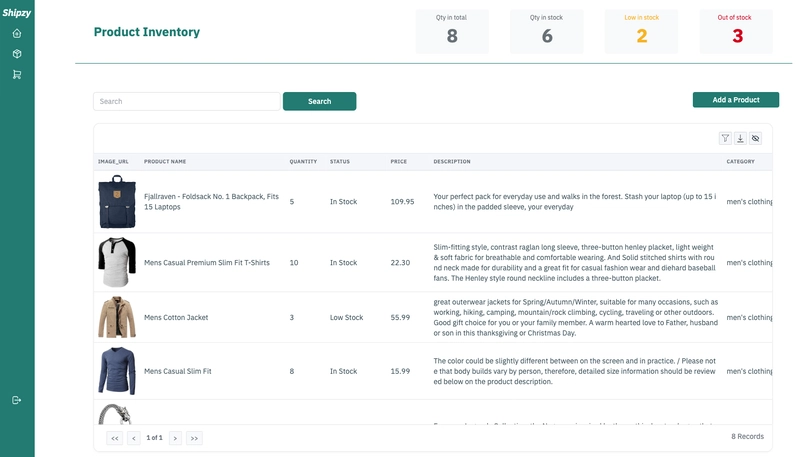Click the Add a Product button
This screenshot has height=457, width=800.
coord(736,100)
